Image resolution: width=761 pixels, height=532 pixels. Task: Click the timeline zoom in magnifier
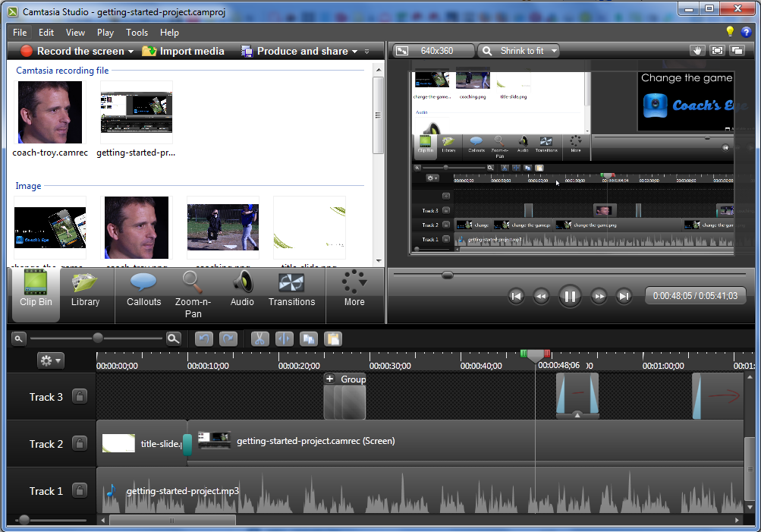coord(174,338)
